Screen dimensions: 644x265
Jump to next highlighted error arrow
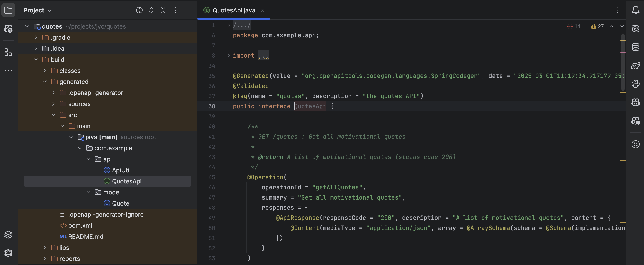pos(622,26)
